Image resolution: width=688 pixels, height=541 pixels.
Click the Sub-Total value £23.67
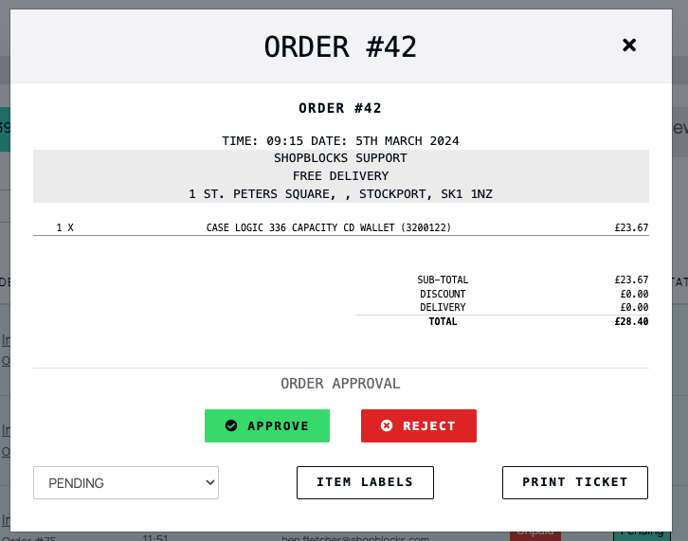click(631, 280)
